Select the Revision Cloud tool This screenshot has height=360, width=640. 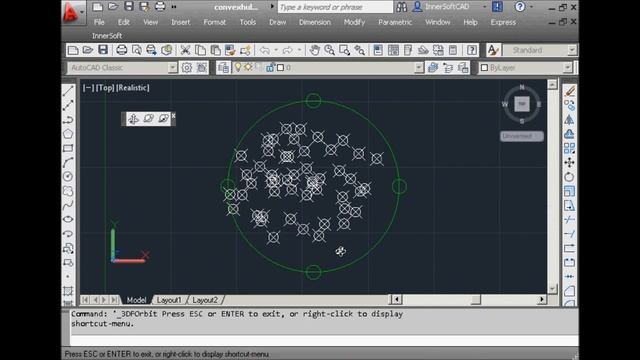[x=68, y=191]
